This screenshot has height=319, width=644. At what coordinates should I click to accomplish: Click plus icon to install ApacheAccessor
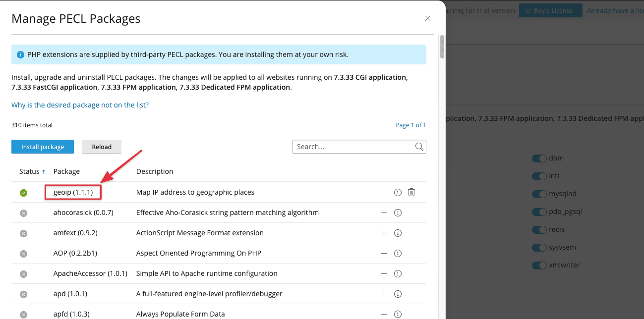pos(383,273)
